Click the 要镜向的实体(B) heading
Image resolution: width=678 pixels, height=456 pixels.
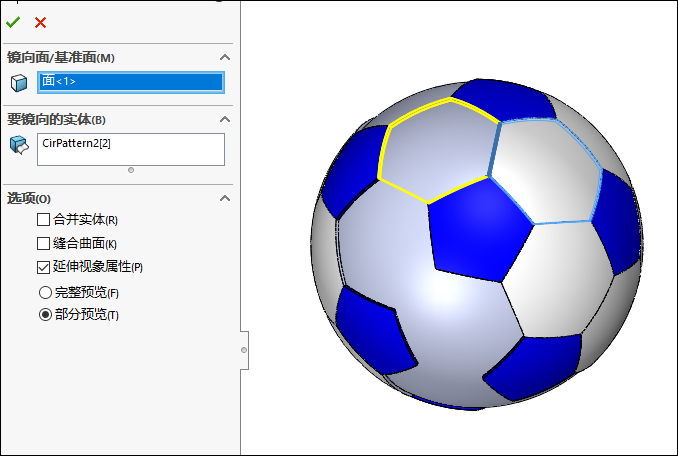pos(56,119)
